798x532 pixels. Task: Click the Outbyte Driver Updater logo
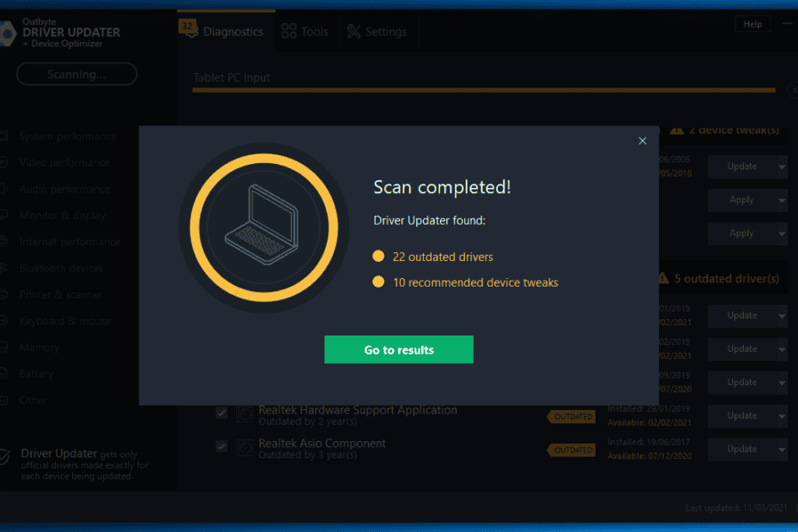[x=7, y=33]
